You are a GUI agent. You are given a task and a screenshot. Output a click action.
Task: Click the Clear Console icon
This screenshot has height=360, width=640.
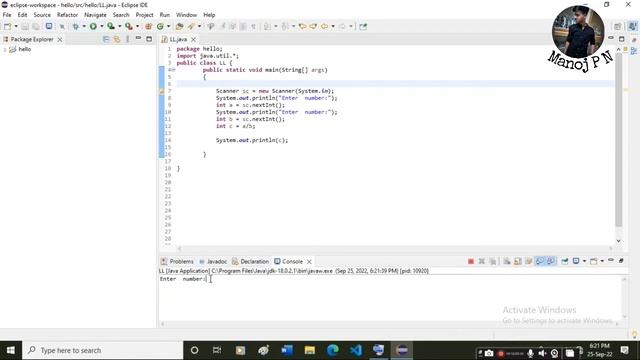coord(507,261)
